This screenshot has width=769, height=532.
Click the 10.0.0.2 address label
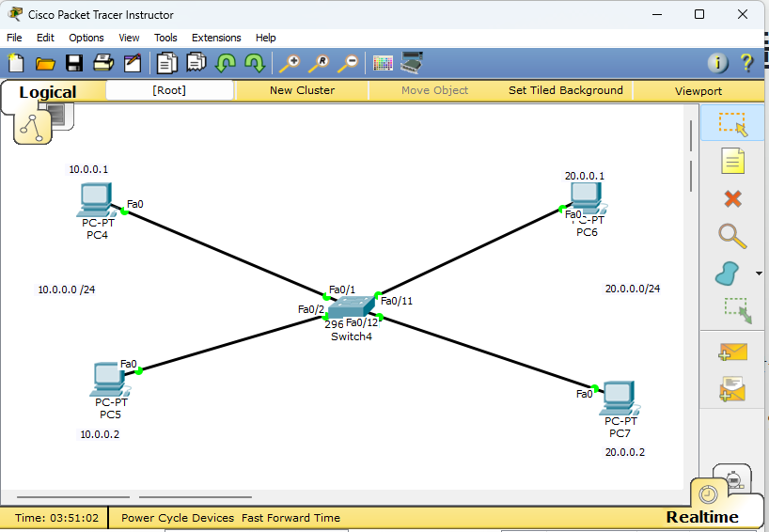pyautogui.click(x=100, y=434)
